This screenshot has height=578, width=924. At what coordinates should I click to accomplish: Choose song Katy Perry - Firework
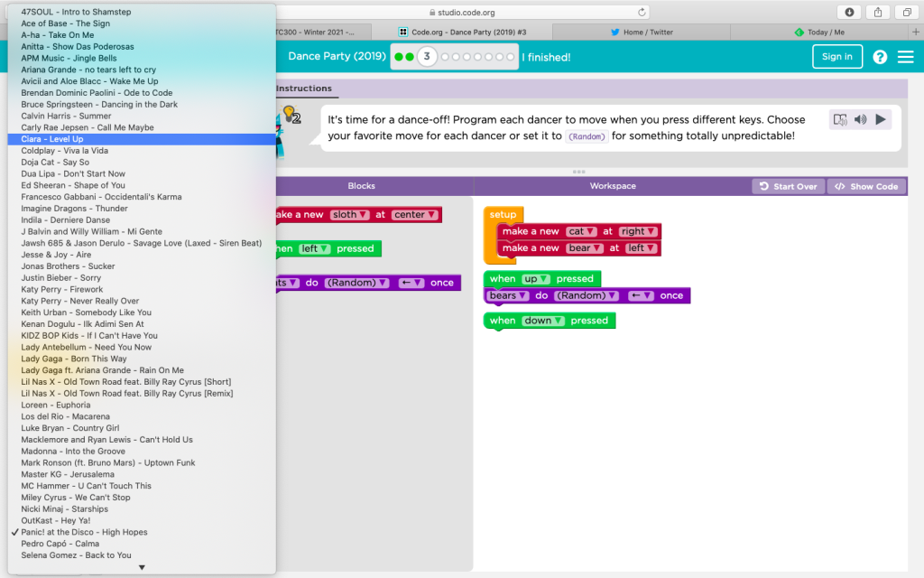click(x=142, y=290)
